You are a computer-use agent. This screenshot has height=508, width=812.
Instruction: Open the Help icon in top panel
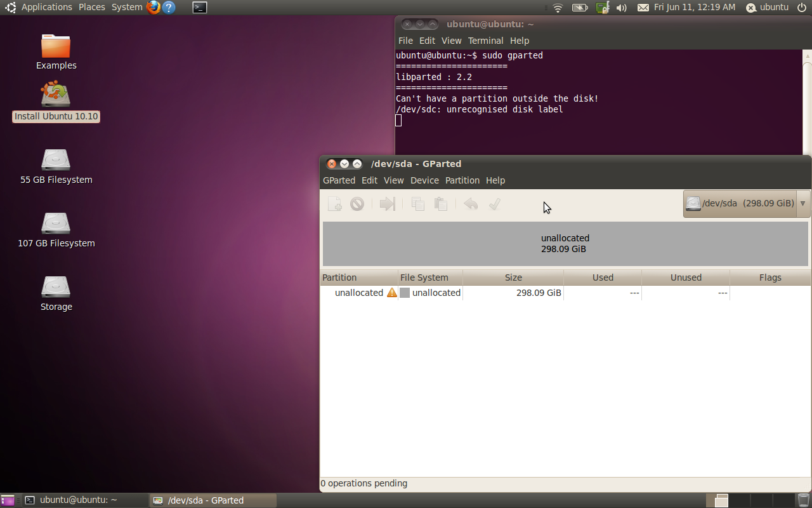pos(169,8)
